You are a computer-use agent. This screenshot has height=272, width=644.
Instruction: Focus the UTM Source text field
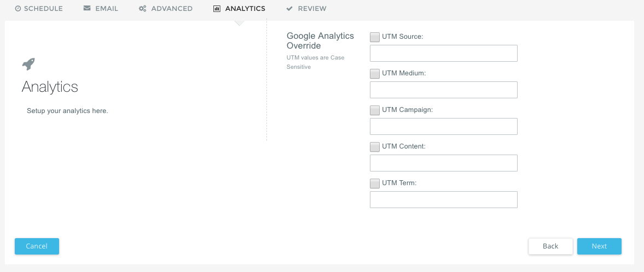[443, 54]
